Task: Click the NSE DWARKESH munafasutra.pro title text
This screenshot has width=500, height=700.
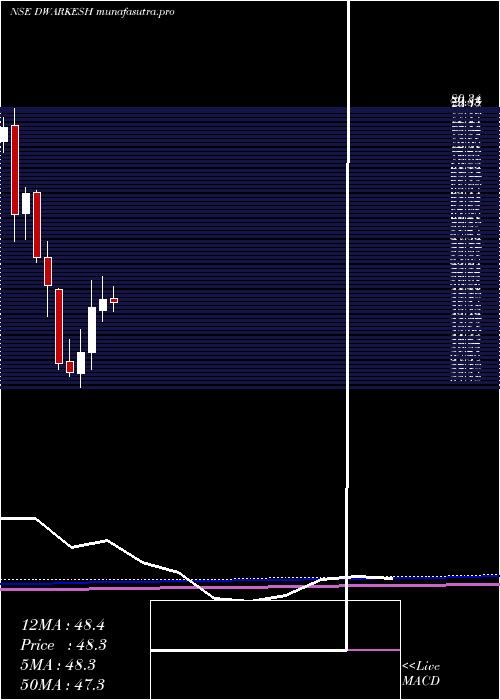Action: coord(92,12)
